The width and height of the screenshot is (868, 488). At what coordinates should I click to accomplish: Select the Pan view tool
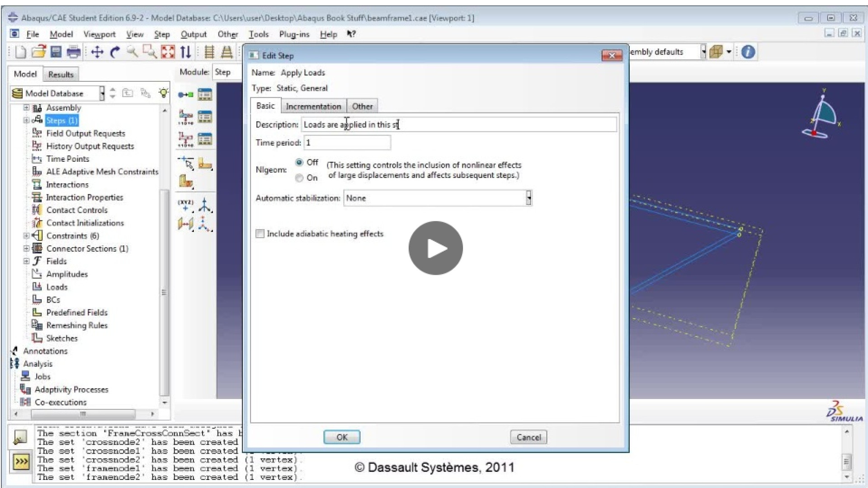coord(97,52)
